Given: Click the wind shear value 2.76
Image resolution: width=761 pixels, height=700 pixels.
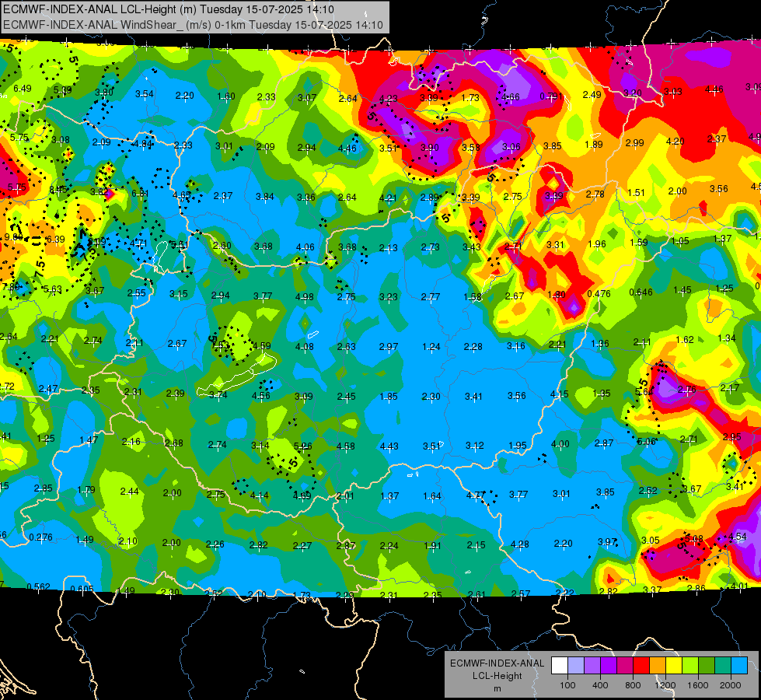Looking at the screenshot, I should [x=686, y=389].
